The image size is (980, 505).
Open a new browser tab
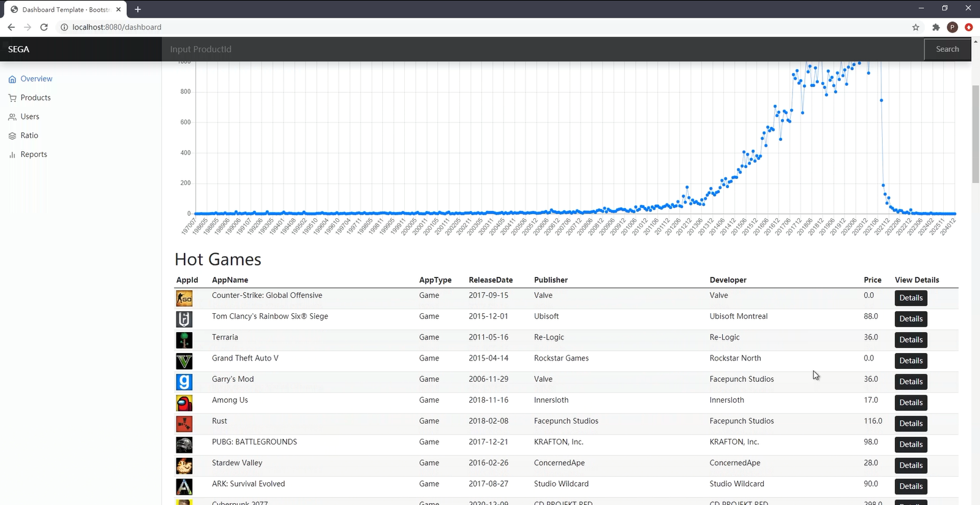click(x=138, y=9)
